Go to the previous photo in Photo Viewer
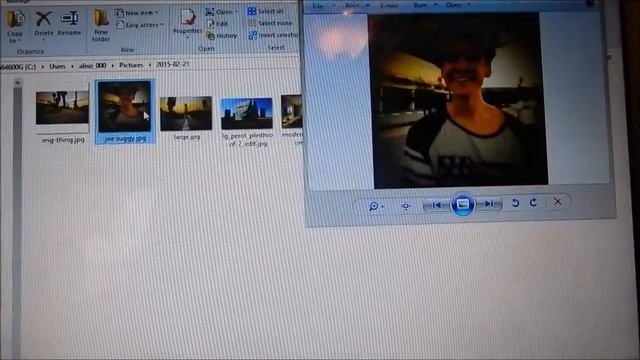 click(436, 205)
